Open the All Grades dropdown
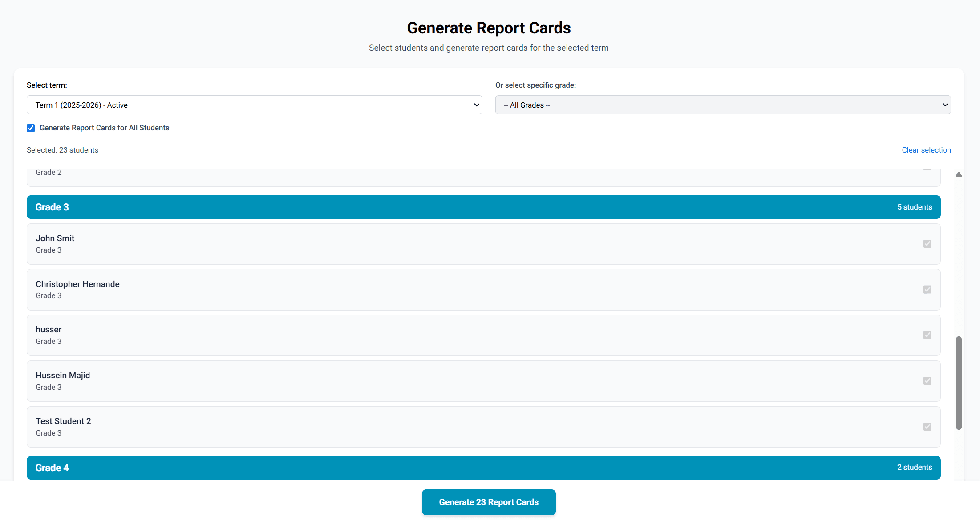 point(723,105)
